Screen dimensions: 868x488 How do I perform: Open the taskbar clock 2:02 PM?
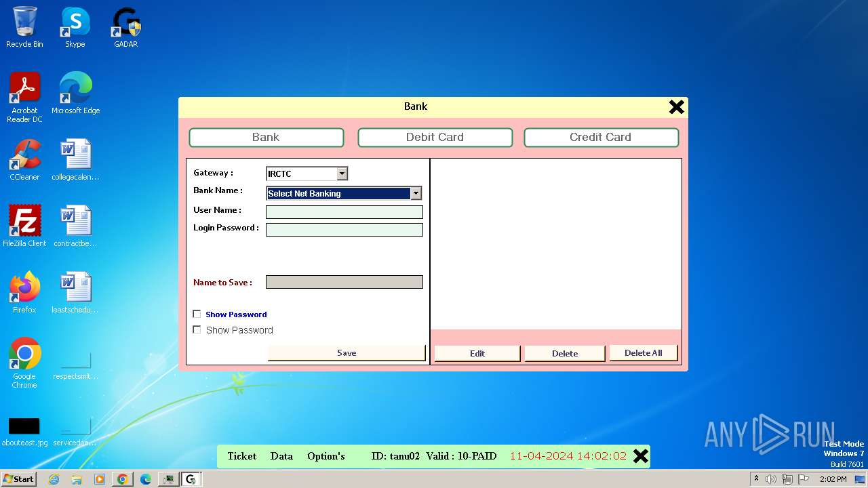point(833,479)
